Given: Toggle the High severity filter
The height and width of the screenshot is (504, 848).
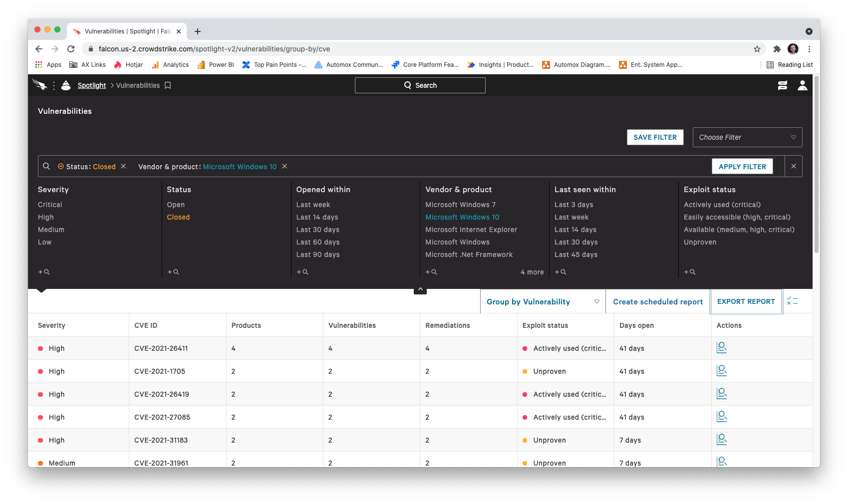Looking at the screenshot, I should click(x=46, y=217).
